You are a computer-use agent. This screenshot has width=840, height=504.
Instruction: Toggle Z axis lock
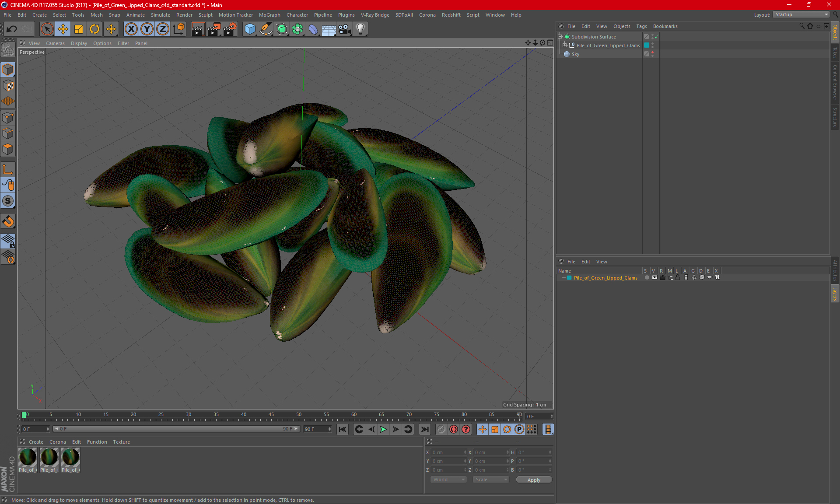coord(162,29)
